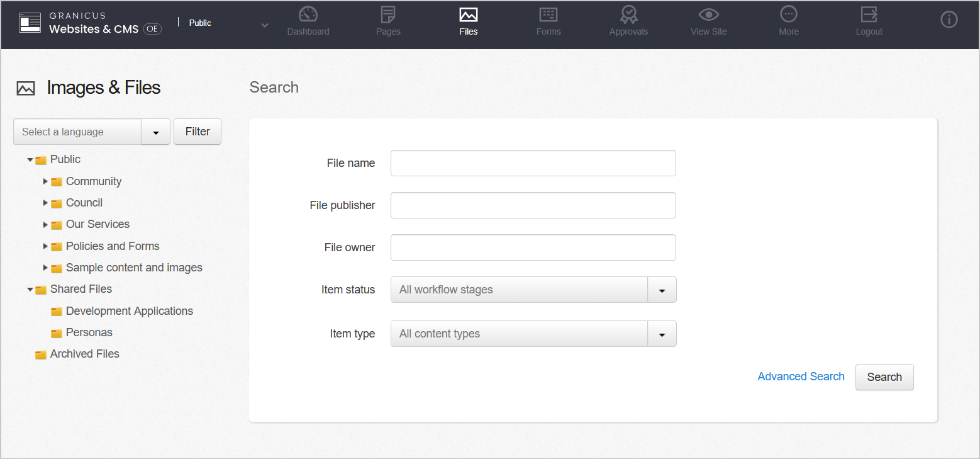Select the Files image icon

point(469,14)
